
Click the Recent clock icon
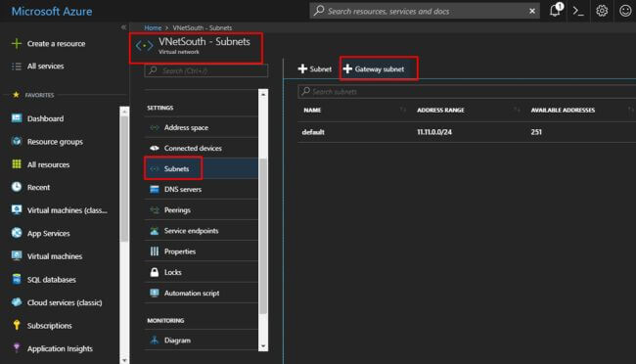[x=17, y=187]
